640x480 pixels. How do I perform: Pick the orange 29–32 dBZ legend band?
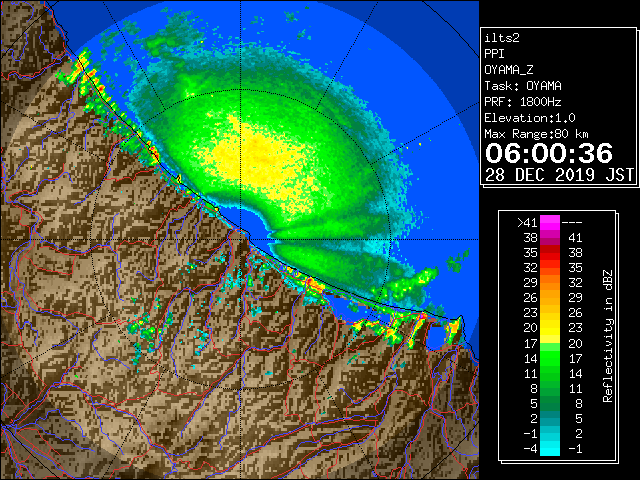click(550, 283)
